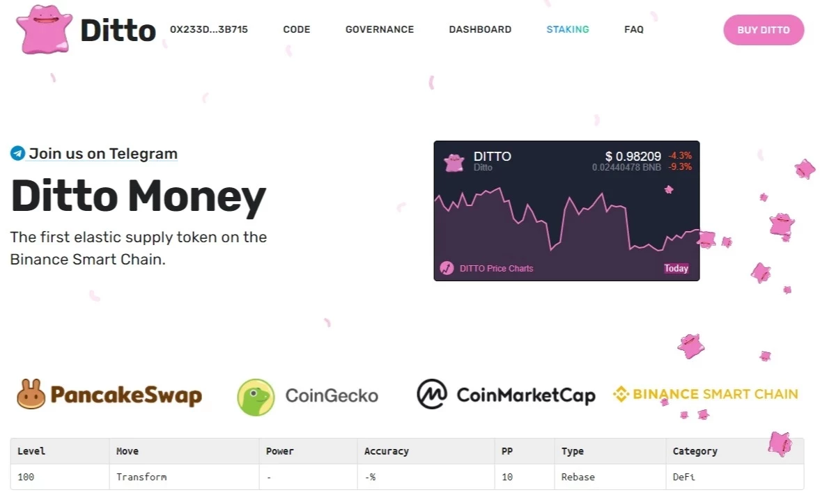Viewport: 820px width, 504px height.
Task: Open the Binance Smart Chain diamond icon
Action: coord(621,394)
